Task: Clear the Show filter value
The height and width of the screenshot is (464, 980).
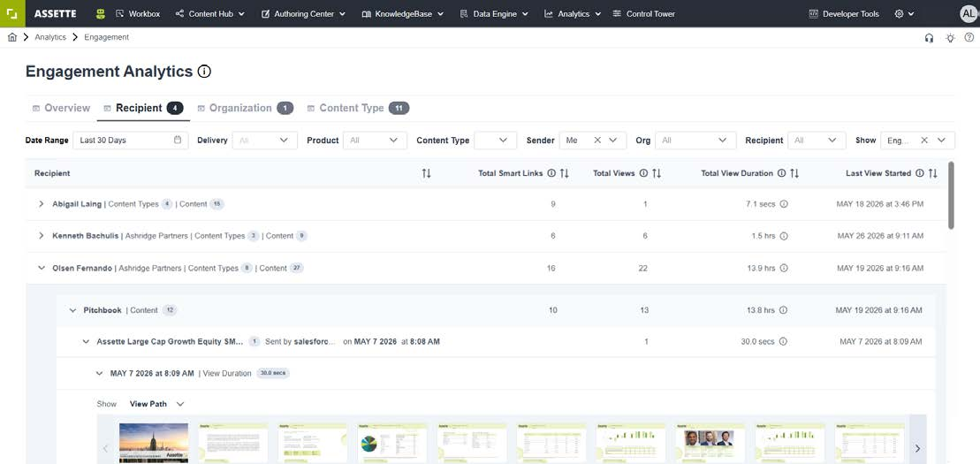Action: (x=924, y=140)
